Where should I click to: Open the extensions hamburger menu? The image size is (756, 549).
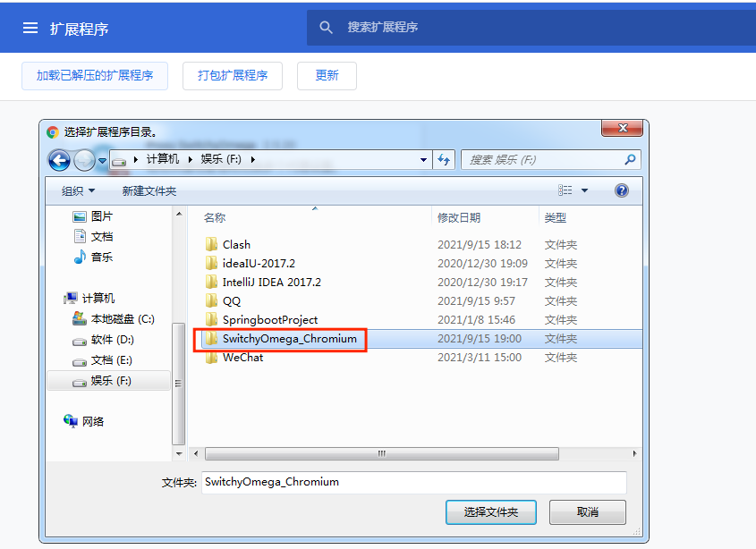click(x=30, y=28)
